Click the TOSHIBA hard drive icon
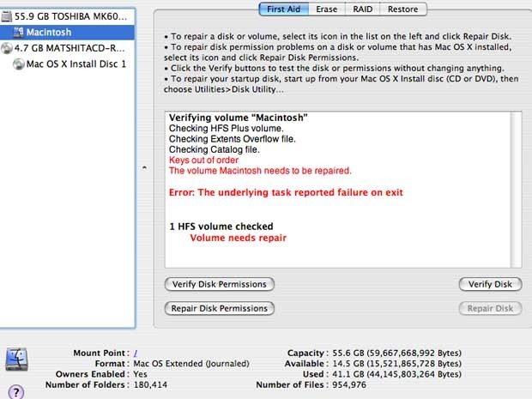This screenshot has height=399, width=532. click(7, 16)
